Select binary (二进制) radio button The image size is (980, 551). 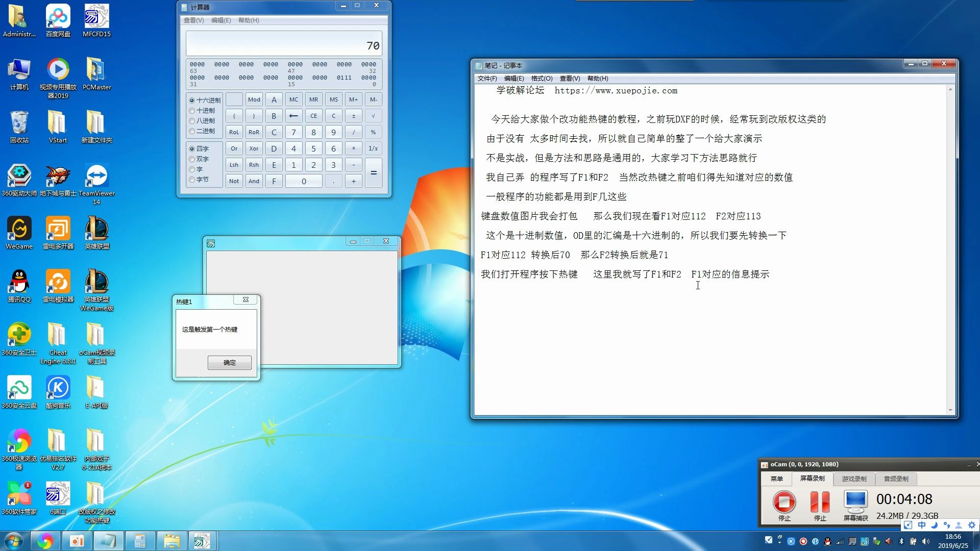pos(192,131)
